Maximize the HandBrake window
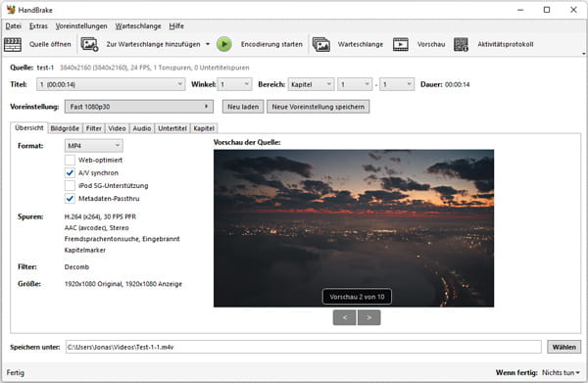The image size is (588, 383). coord(547,10)
